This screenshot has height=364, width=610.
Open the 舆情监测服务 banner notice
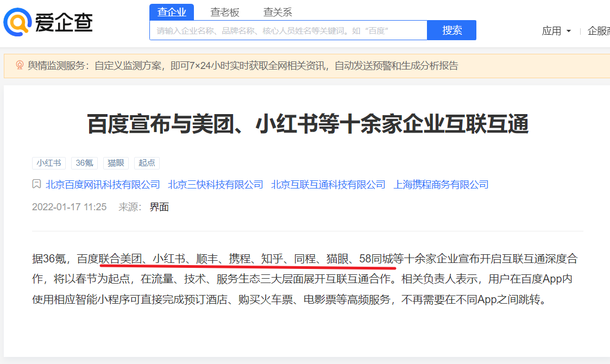(x=307, y=66)
